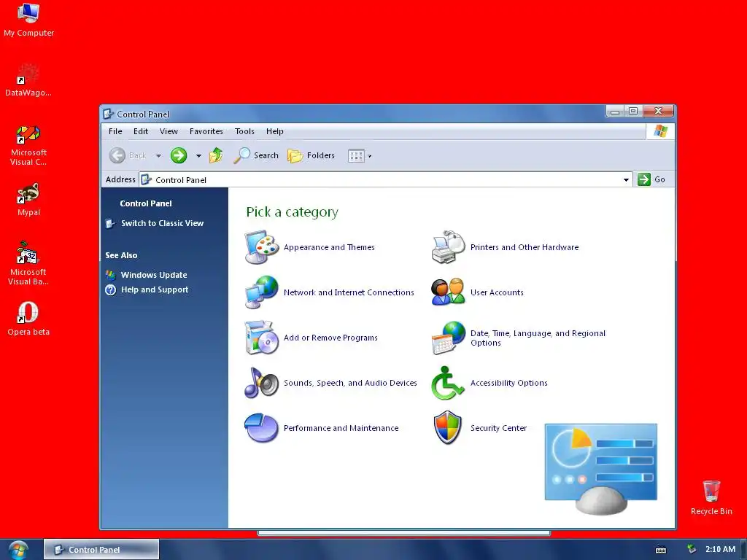747x560 pixels.
Task: Click the Security Center link text
Action: [x=498, y=428]
